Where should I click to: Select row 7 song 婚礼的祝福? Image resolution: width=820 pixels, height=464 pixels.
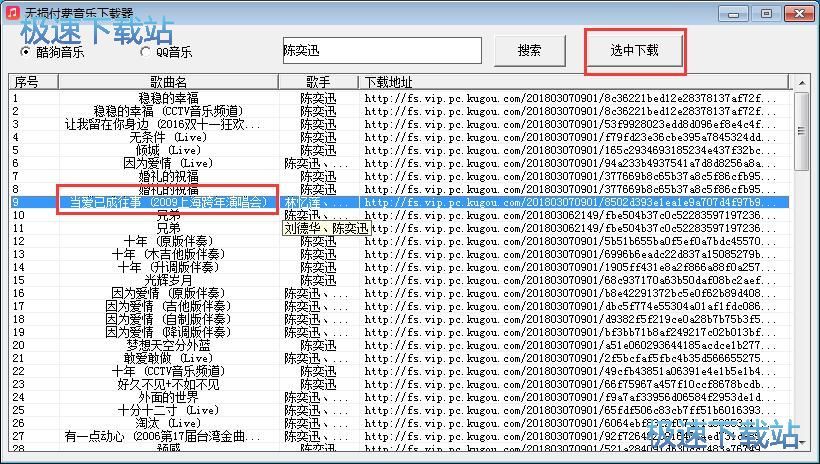(168, 176)
